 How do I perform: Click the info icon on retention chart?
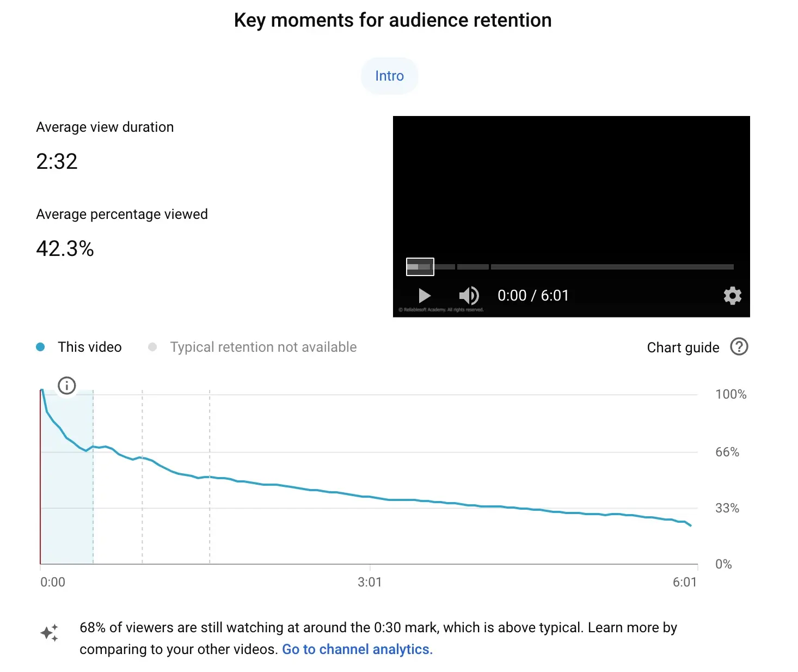[67, 386]
